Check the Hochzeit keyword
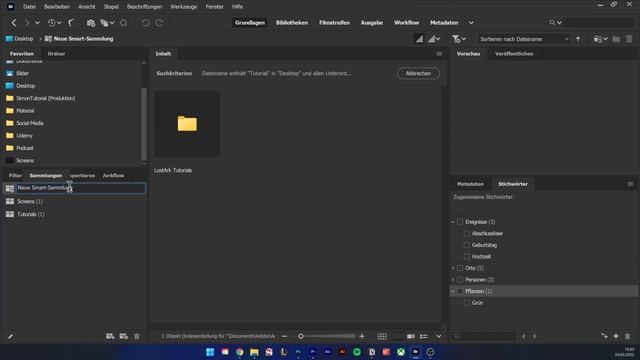640x360 pixels. click(x=467, y=256)
